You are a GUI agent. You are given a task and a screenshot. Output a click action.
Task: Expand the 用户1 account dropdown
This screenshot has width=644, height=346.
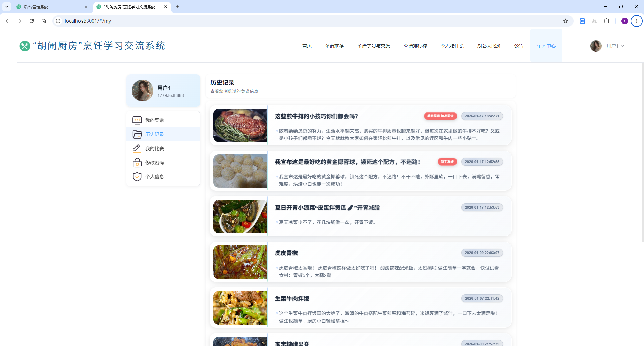tap(615, 46)
